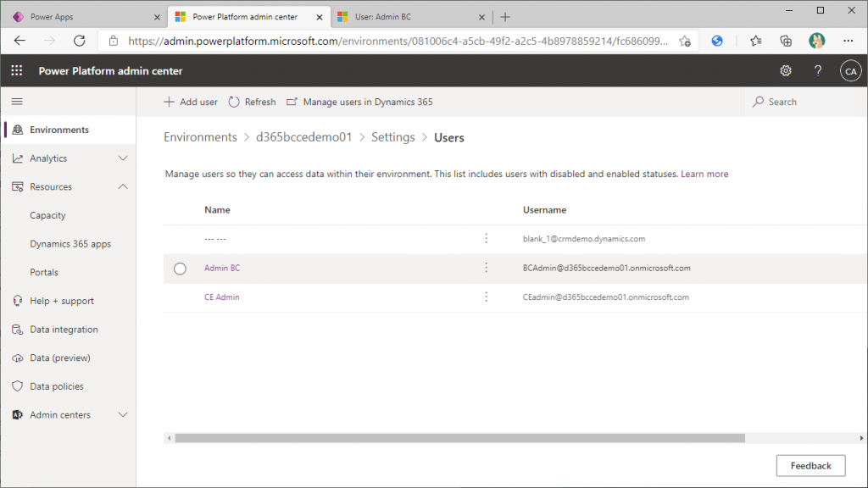Switch to the User: Admin BC tab
This screenshot has height=488, width=868.
(x=411, y=17)
